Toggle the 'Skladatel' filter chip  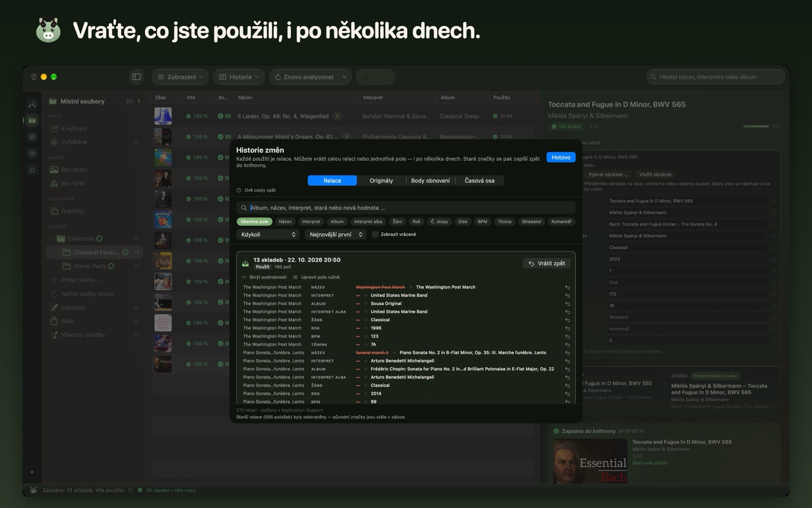[531, 221]
